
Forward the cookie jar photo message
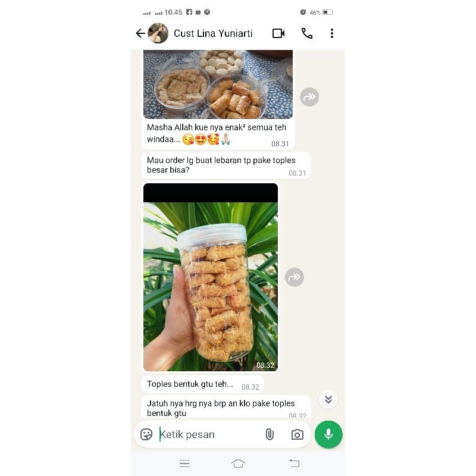point(294,277)
